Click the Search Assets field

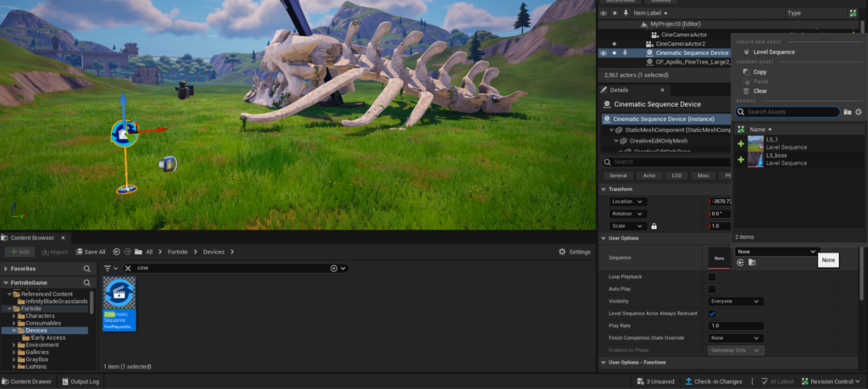pyautogui.click(x=787, y=112)
